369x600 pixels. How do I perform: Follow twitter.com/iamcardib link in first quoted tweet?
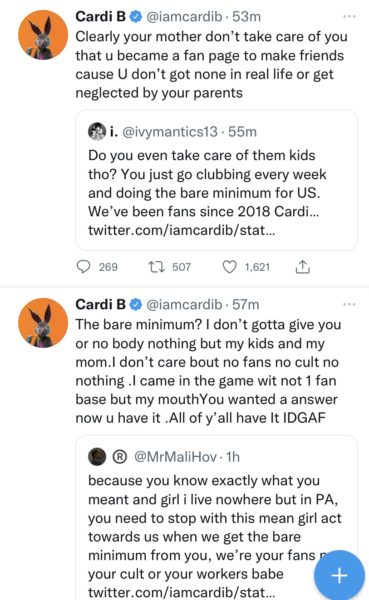click(181, 230)
